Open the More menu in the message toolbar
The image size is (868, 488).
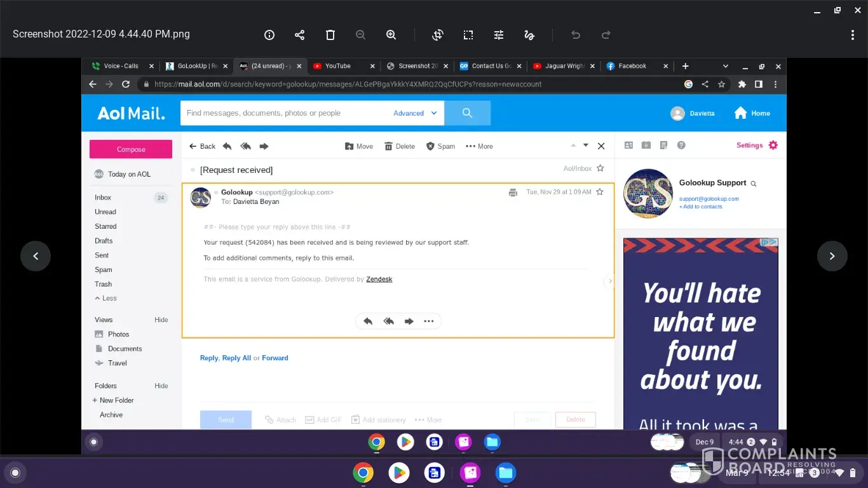point(479,146)
